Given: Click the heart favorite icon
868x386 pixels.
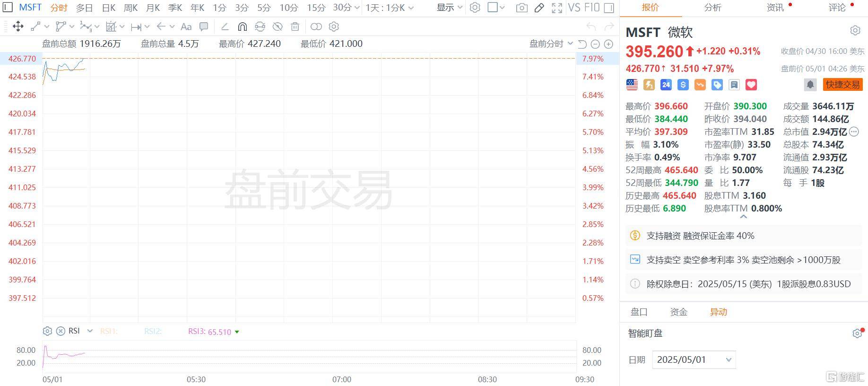Looking at the screenshot, I should click(x=751, y=85).
